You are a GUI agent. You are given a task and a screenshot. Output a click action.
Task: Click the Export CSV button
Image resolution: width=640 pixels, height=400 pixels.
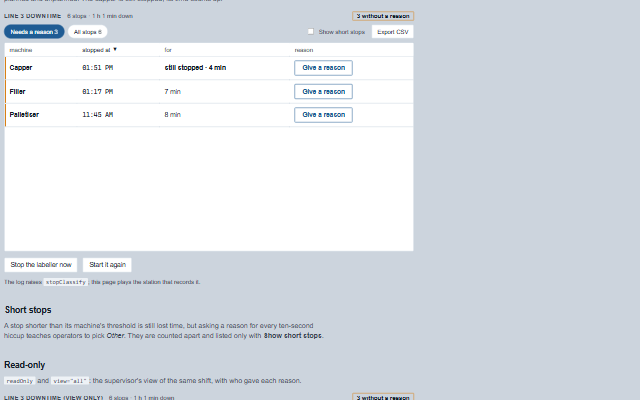coord(393,32)
